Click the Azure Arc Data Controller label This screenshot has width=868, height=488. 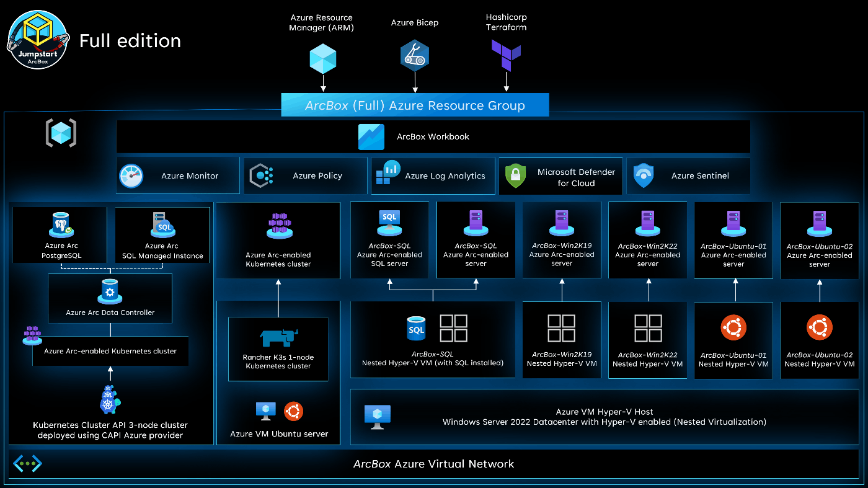(110, 313)
